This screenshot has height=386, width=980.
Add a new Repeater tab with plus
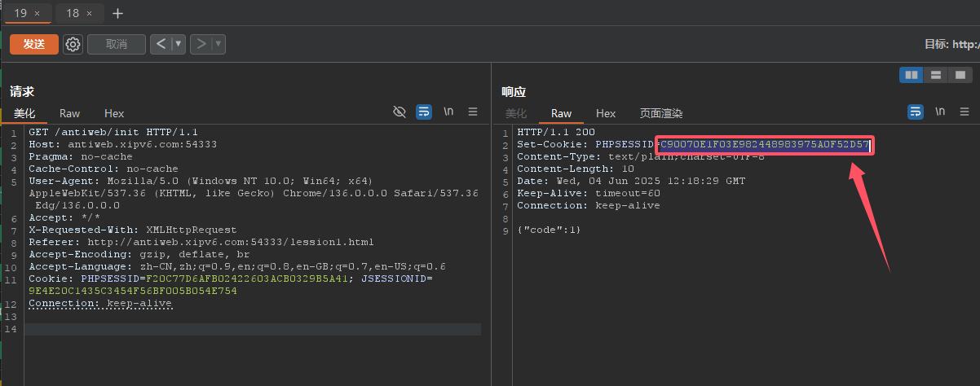coord(117,13)
